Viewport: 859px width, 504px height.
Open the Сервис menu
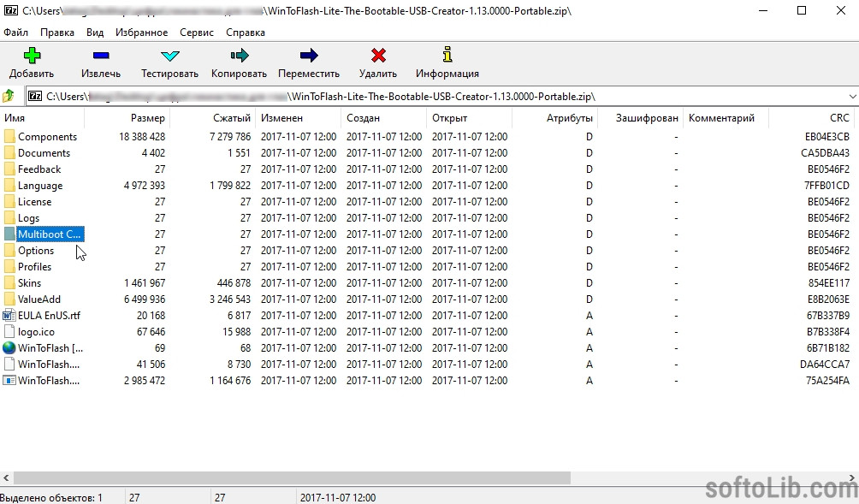197,33
